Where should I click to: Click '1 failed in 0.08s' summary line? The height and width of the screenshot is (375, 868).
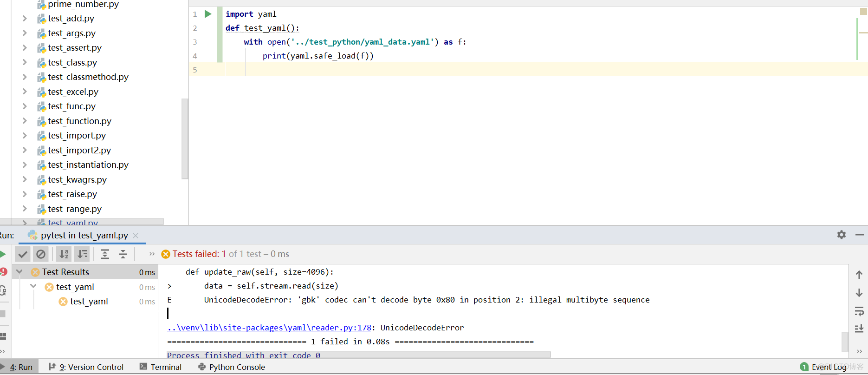pos(350,342)
